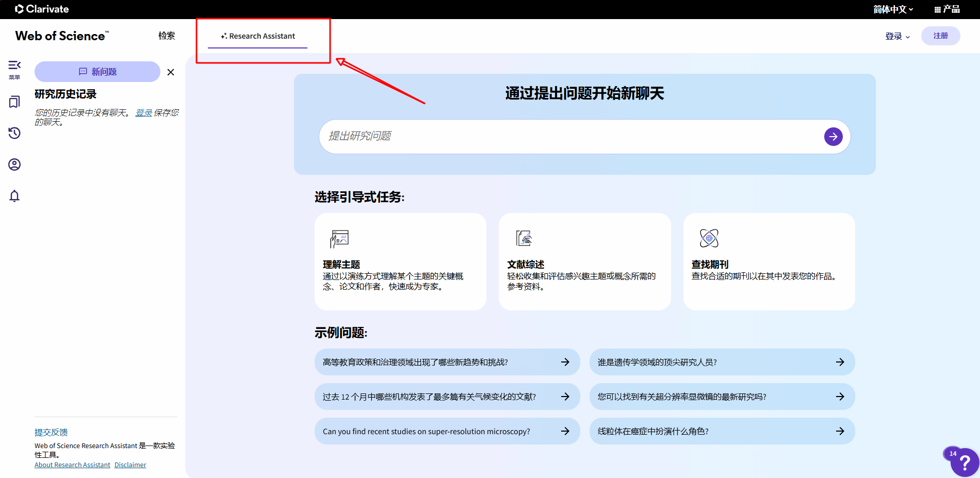Click arrow on 超分辨率显微镜 Chinese example

[x=840, y=397]
